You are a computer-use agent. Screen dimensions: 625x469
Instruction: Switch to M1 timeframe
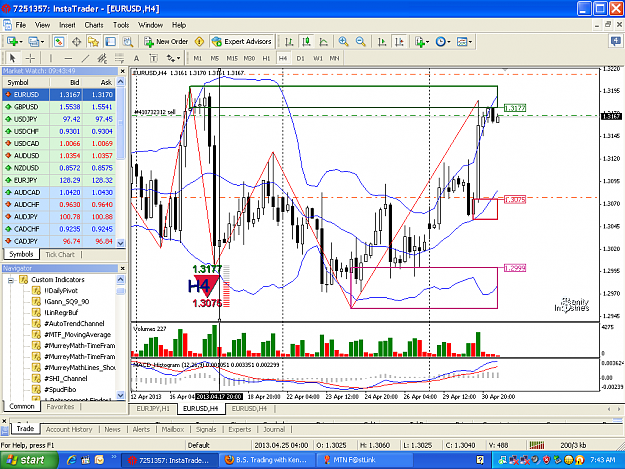coord(198,58)
